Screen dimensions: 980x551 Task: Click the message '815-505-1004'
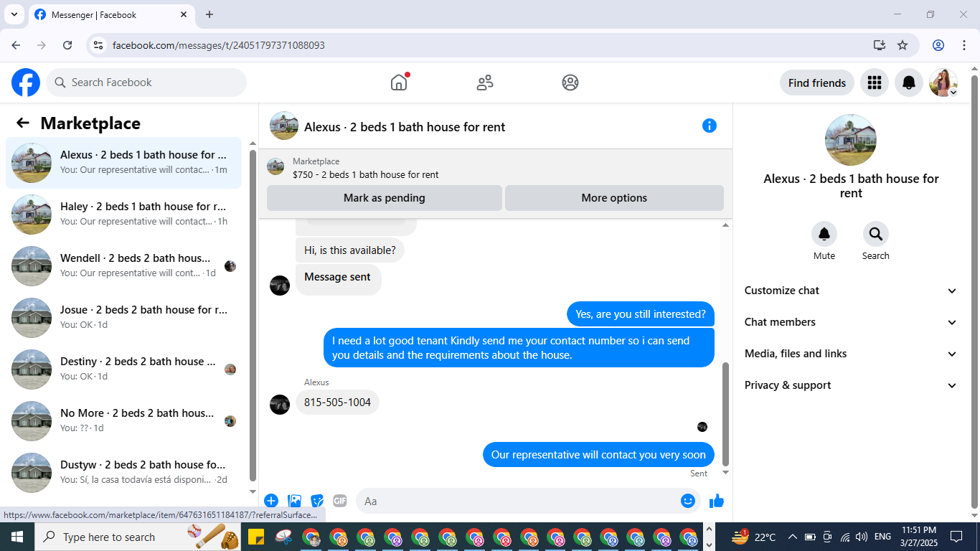[337, 402]
